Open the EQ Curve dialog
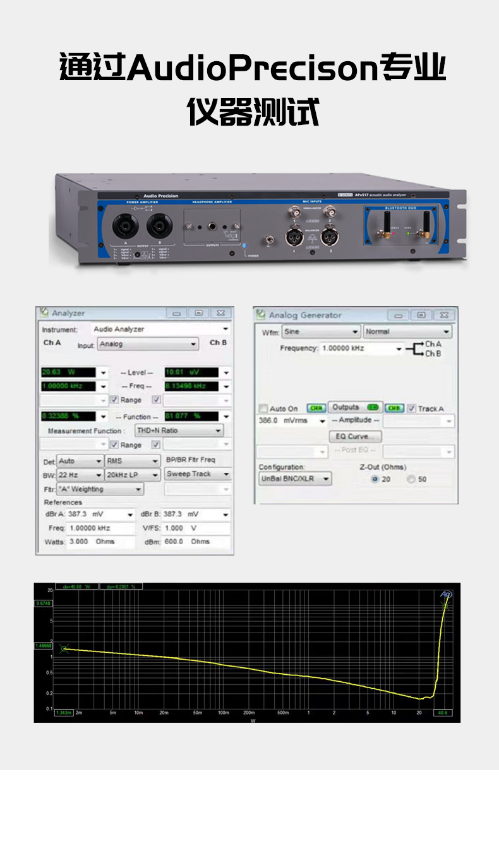499x868 pixels. pyautogui.click(x=355, y=436)
